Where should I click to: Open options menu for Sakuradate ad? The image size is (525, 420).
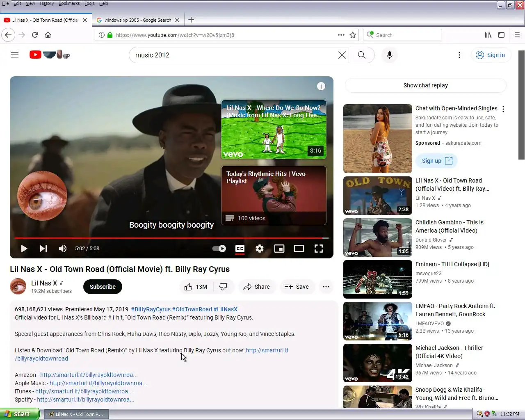(503, 109)
